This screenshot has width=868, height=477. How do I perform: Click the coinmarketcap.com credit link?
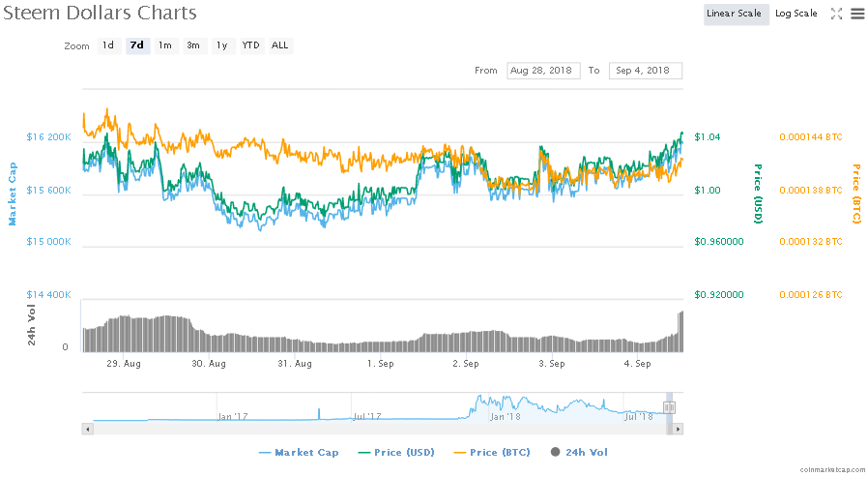coord(832,470)
